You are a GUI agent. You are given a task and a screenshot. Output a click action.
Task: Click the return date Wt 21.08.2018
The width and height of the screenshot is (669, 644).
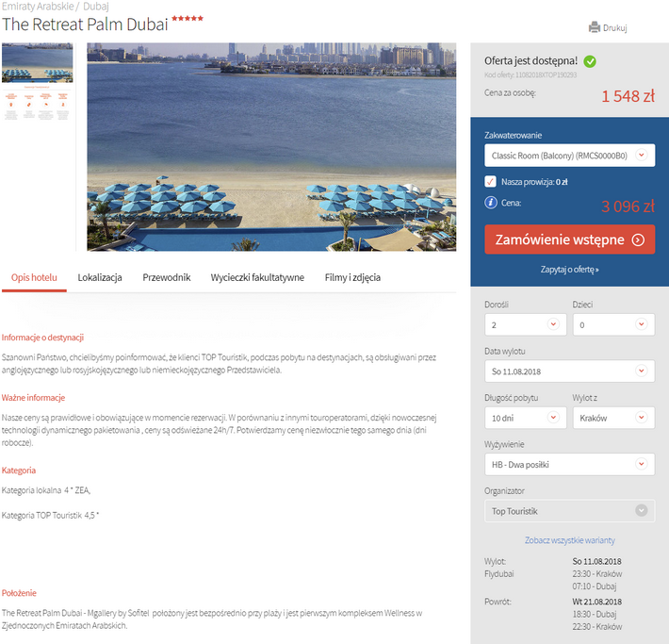point(596,602)
